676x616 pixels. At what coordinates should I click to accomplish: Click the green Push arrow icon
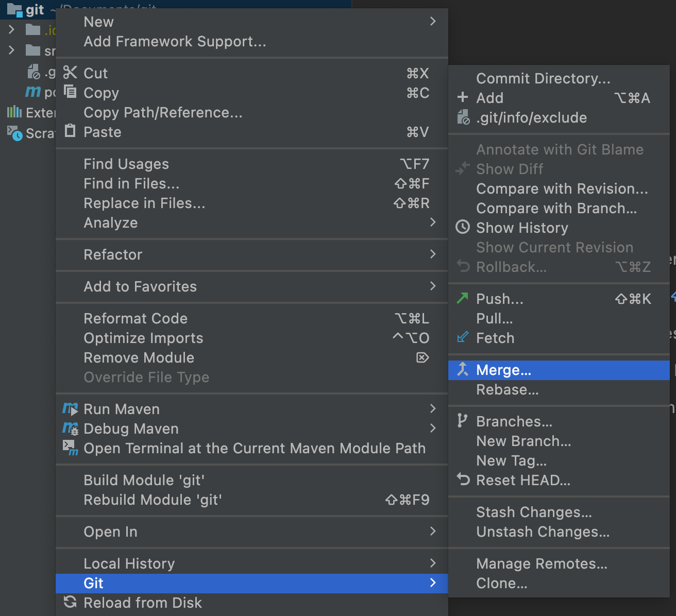[463, 298]
